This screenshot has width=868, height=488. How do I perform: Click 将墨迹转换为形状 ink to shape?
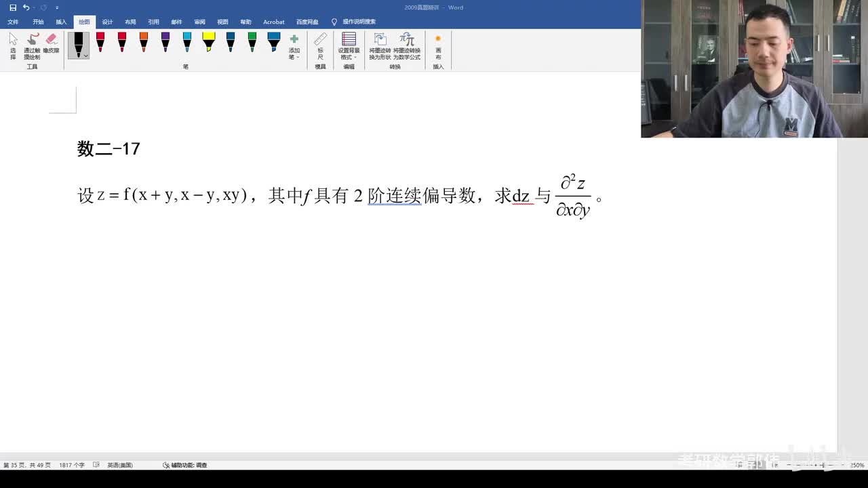[380, 47]
